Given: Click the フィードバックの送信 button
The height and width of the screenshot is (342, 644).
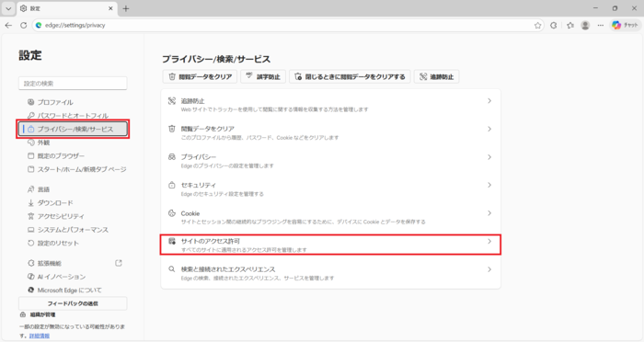Looking at the screenshot, I should click(73, 303).
